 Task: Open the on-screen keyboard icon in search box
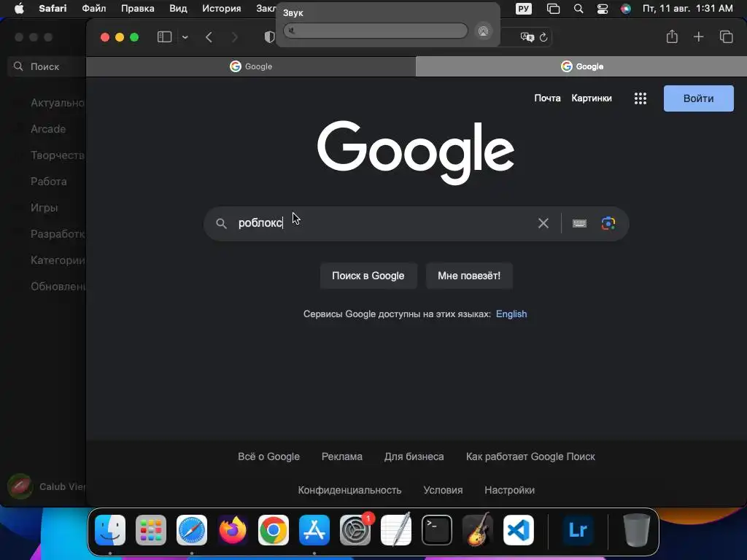(579, 223)
